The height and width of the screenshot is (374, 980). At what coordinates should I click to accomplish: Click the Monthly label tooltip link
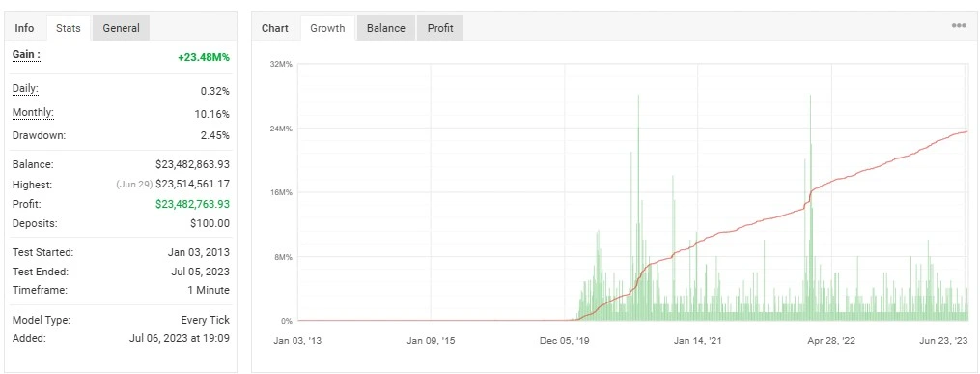33,113
